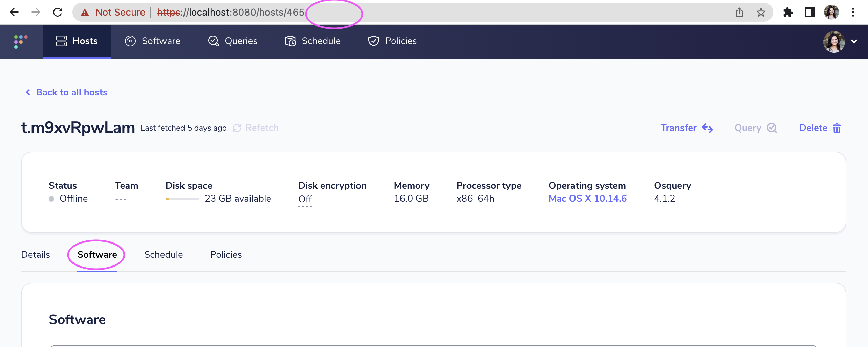Click the Mac OS X 10.14.6 link

coord(587,199)
